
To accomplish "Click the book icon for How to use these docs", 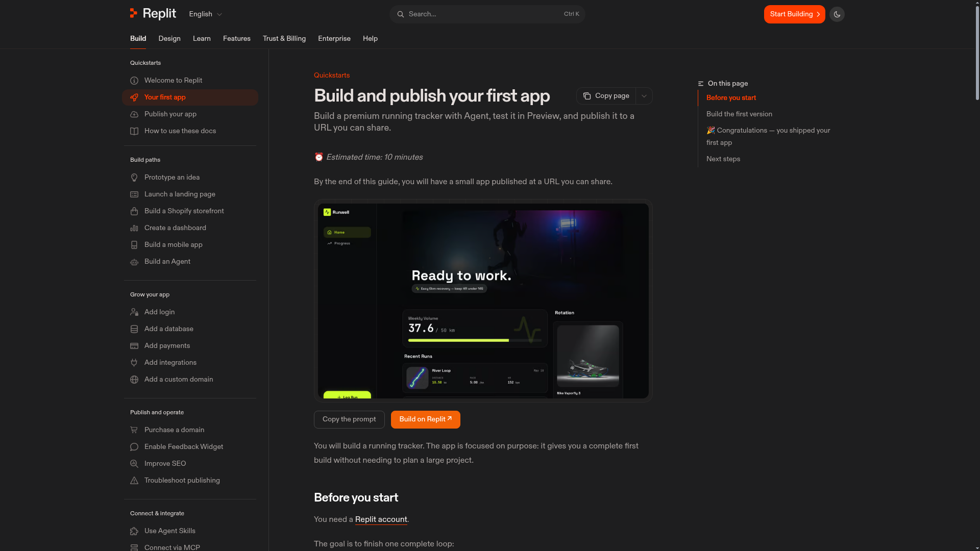I will click(x=134, y=131).
